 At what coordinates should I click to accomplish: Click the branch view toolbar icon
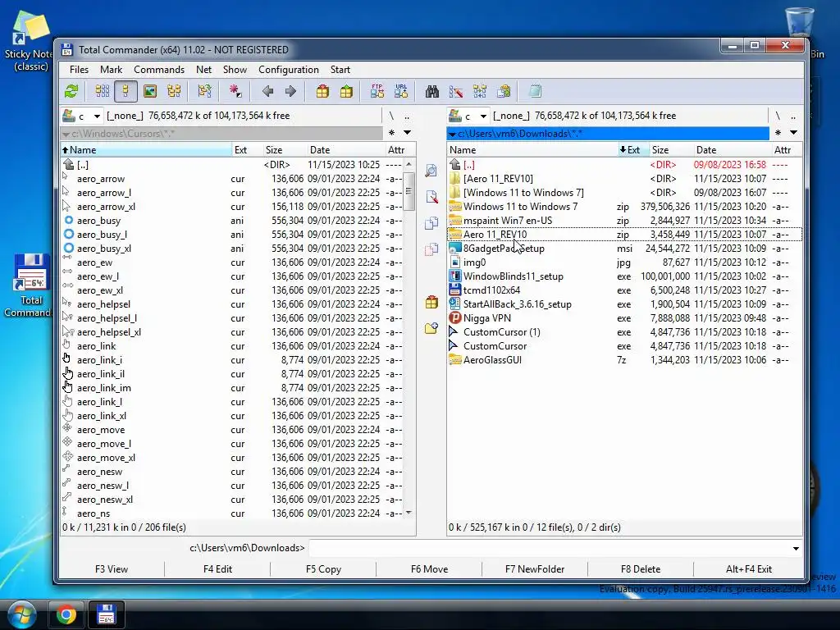(204, 92)
